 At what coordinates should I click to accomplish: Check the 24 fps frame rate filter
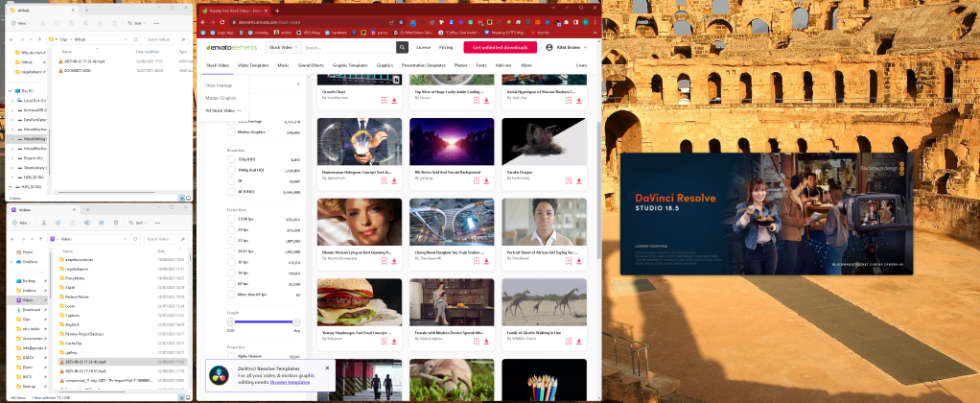(231, 229)
